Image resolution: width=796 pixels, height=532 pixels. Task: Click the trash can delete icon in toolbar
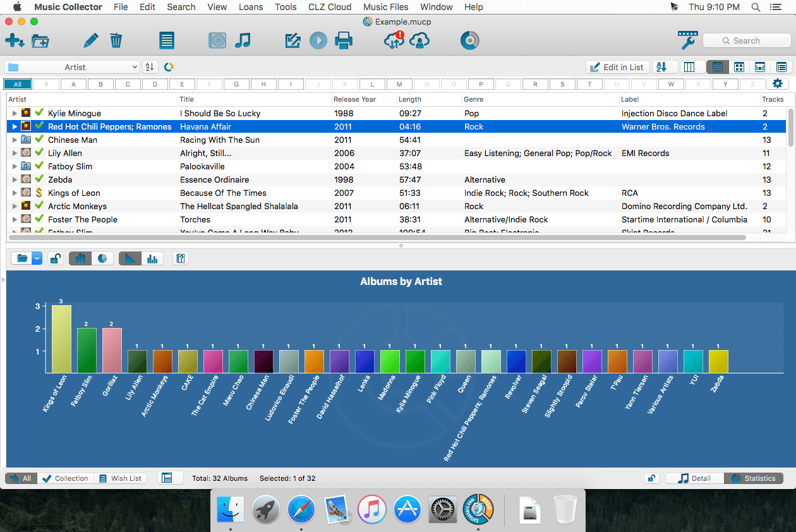[x=116, y=41]
